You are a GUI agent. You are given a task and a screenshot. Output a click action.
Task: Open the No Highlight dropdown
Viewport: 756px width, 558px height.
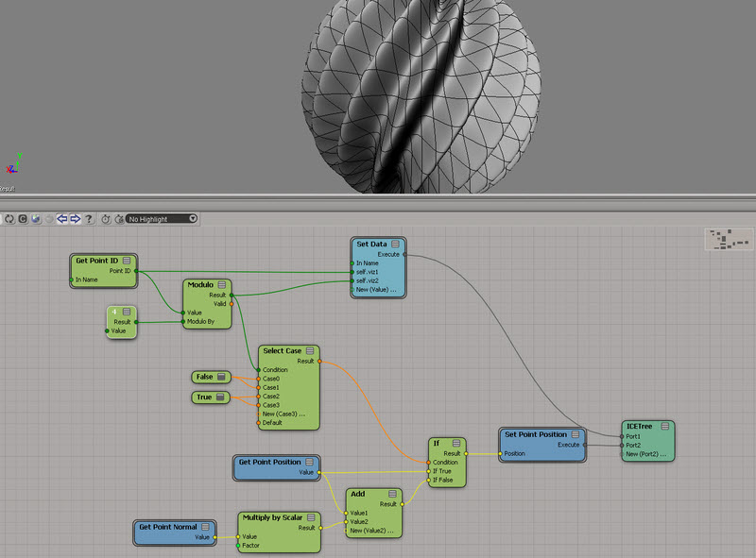(162, 218)
